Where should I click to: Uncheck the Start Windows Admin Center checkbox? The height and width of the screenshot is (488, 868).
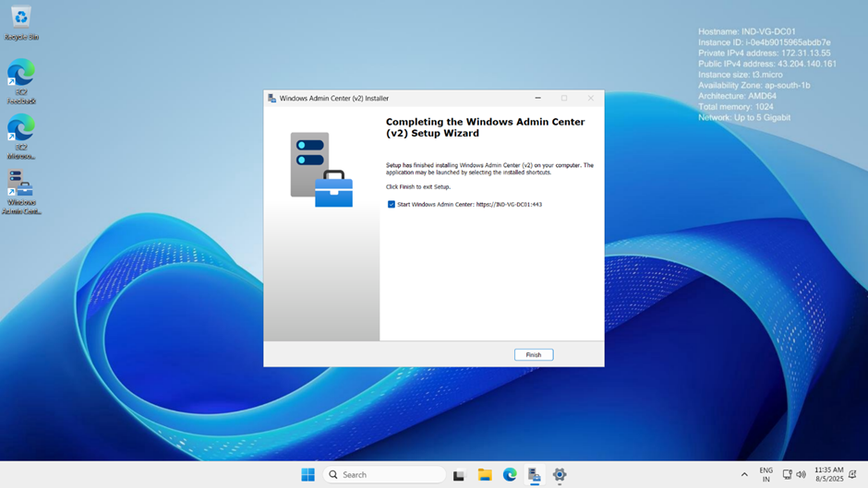(392, 205)
